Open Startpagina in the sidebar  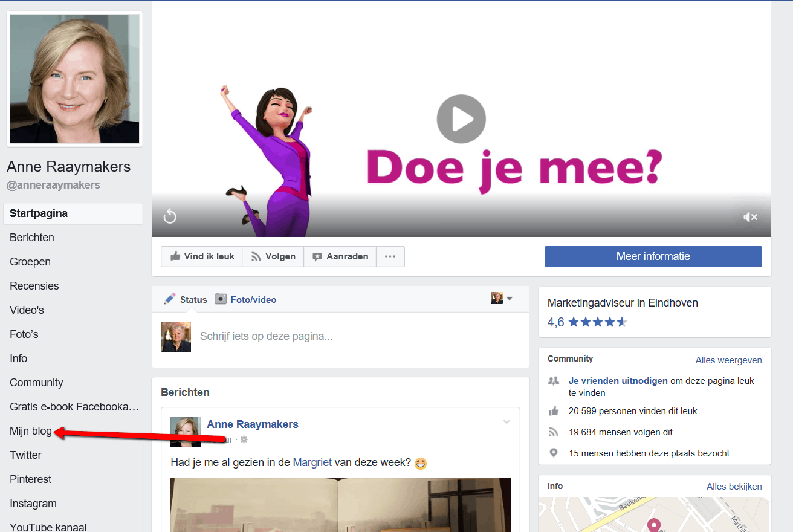(x=73, y=213)
